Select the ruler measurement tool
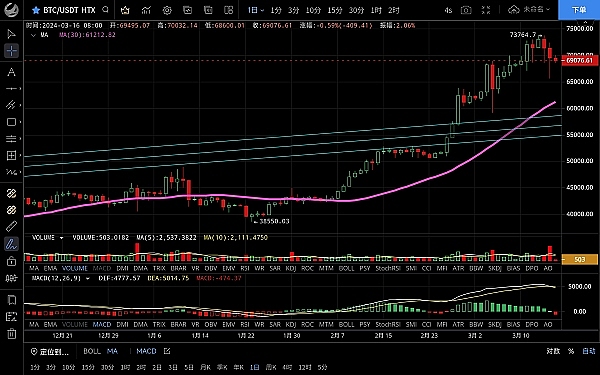Image resolution: width=600 pixels, height=375 pixels. click(x=11, y=227)
